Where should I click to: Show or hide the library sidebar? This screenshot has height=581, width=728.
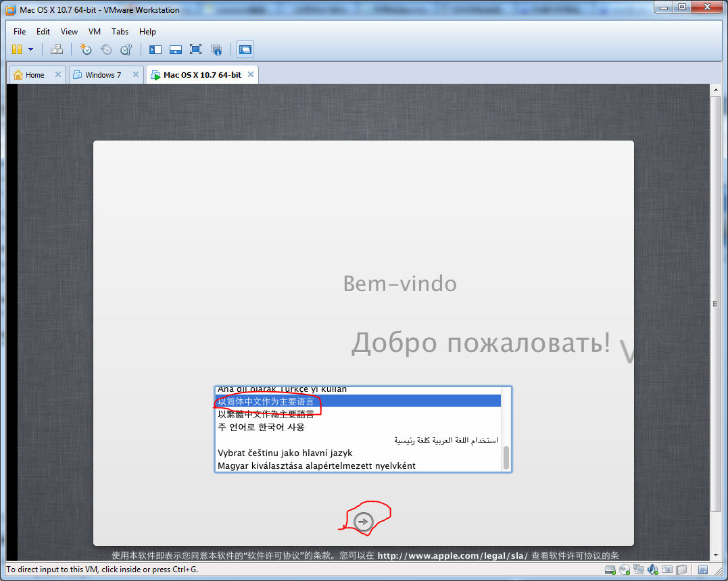pyautogui.click(x=155, y=49)
